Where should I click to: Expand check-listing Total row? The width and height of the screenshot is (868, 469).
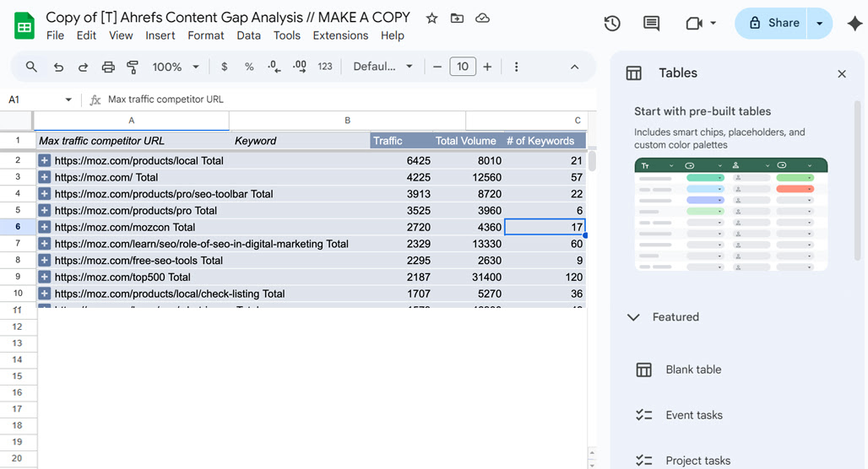tap(44, 294)
